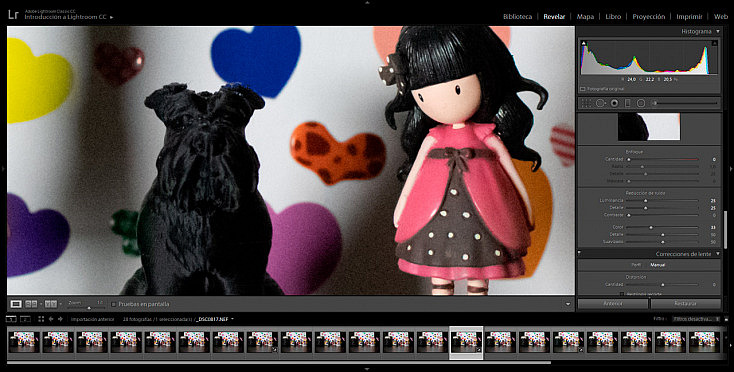Screen dimensions: 734x372
Task: Collapse the Correcciones de lente panel triangle
Action: [x=718, y=254]
